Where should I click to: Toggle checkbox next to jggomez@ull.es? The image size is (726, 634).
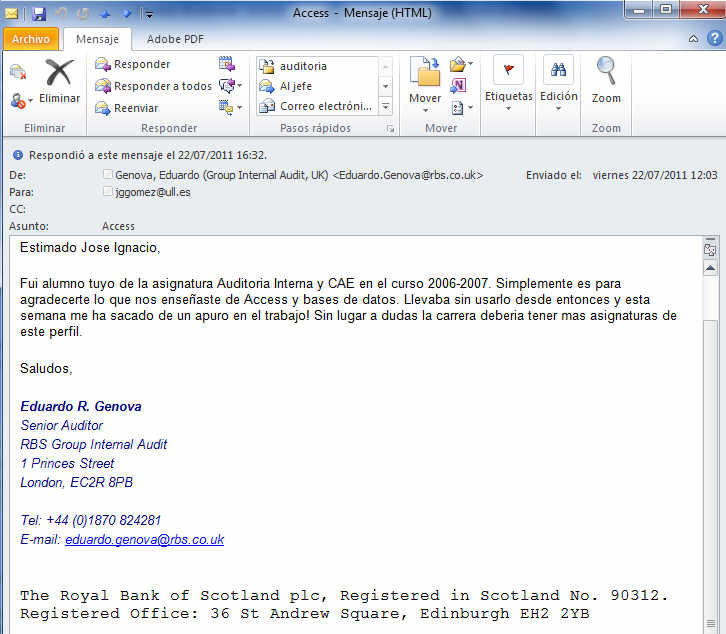pyautogui.click(x=108, y=192)
